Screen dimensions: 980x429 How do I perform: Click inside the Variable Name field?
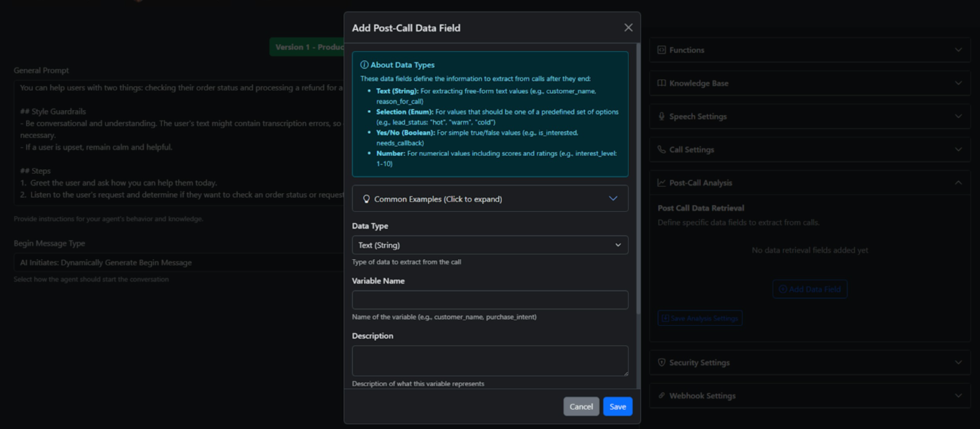pyautogui.click(x=490, y=300)
